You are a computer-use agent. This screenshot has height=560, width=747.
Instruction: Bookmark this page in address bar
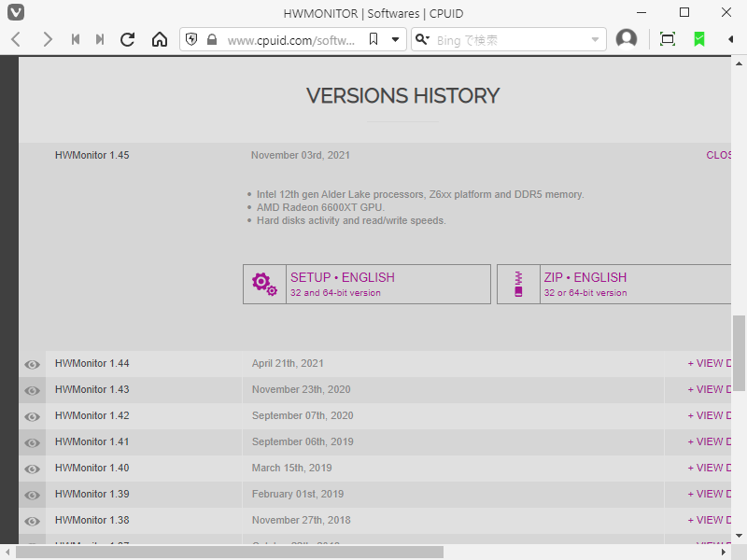click(373, 39)
